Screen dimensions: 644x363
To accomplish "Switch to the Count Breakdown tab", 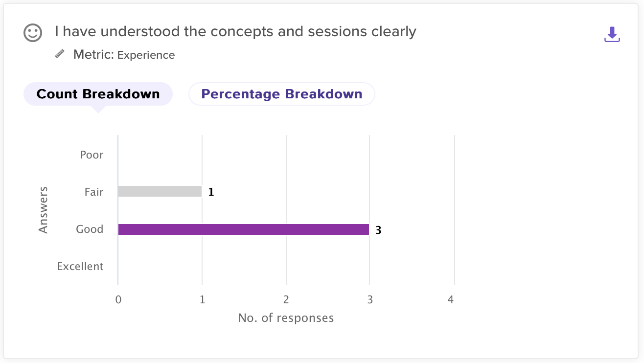I will point(98,94).
